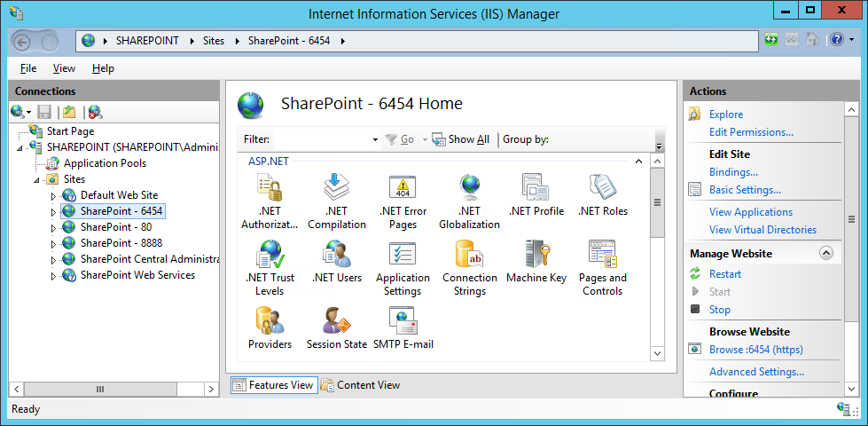
Task: Open the Filter dropdown arrow
Action: click(x=375, y=139)
